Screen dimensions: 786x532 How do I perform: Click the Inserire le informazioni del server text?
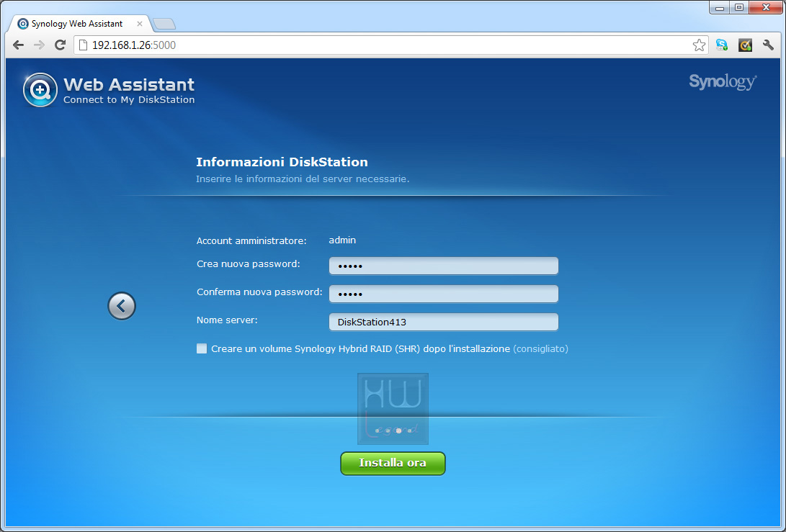(x=303, y=179)
